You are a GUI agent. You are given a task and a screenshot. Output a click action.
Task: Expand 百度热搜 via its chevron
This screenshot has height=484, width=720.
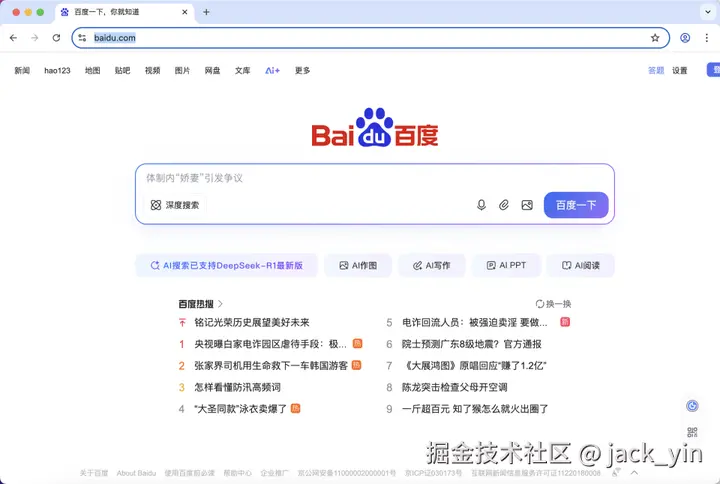coord(220,304)
